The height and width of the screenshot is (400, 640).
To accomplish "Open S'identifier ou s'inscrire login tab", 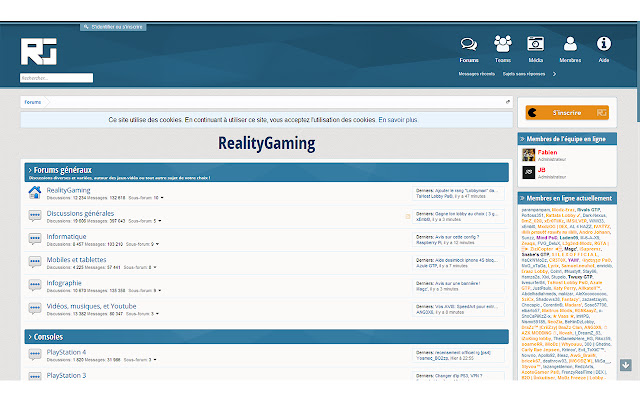I will tap(113, 27).
